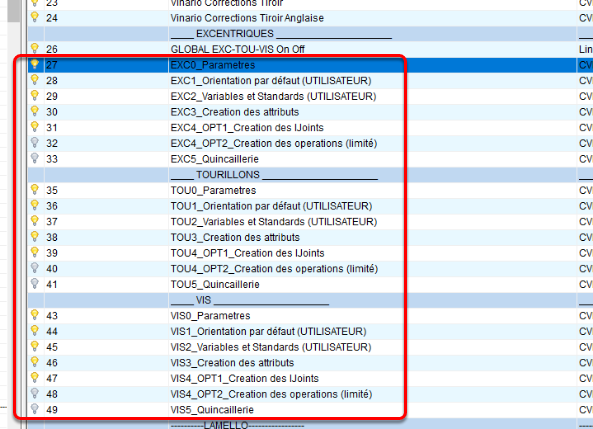Toggle lightbulb next to TOU0_Parametres
Screen dimensions: 593x429
tap(34, 190)
